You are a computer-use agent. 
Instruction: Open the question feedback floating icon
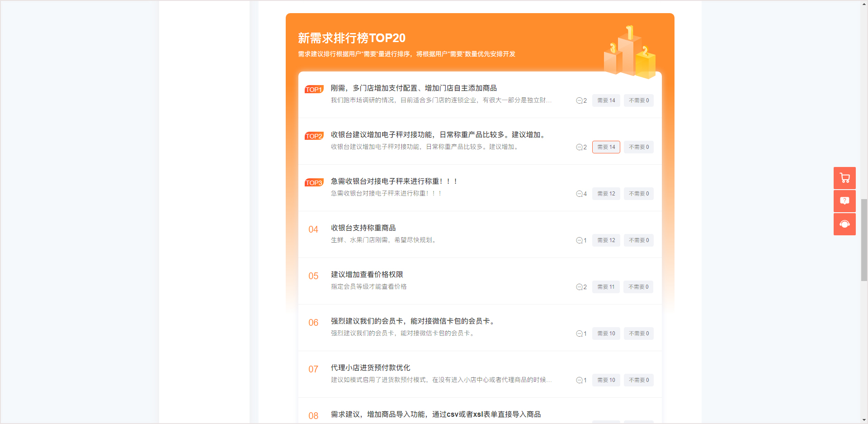click(x=844, y=201)
